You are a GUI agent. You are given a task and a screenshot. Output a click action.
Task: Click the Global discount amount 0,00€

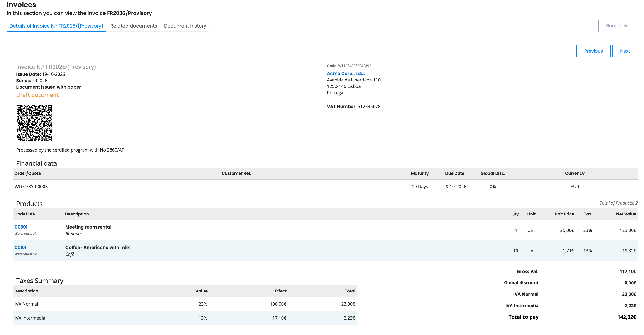630,283
